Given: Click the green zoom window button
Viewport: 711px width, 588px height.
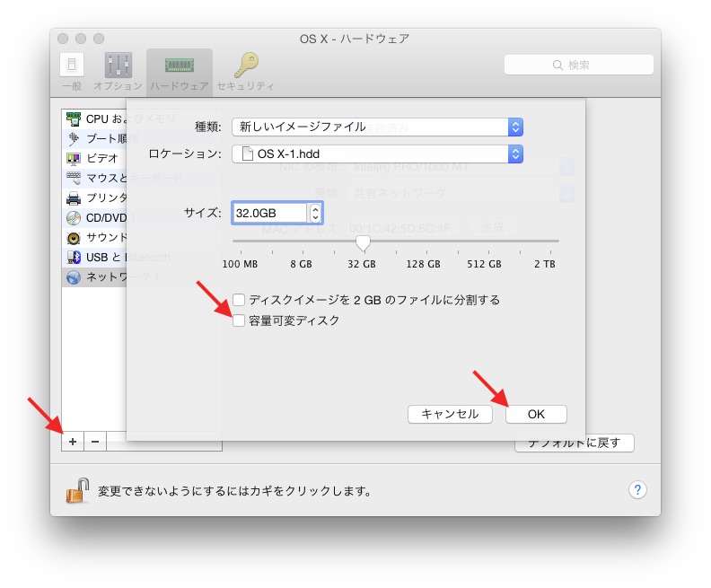Looking at the screenshot, I should pos(99,39).
